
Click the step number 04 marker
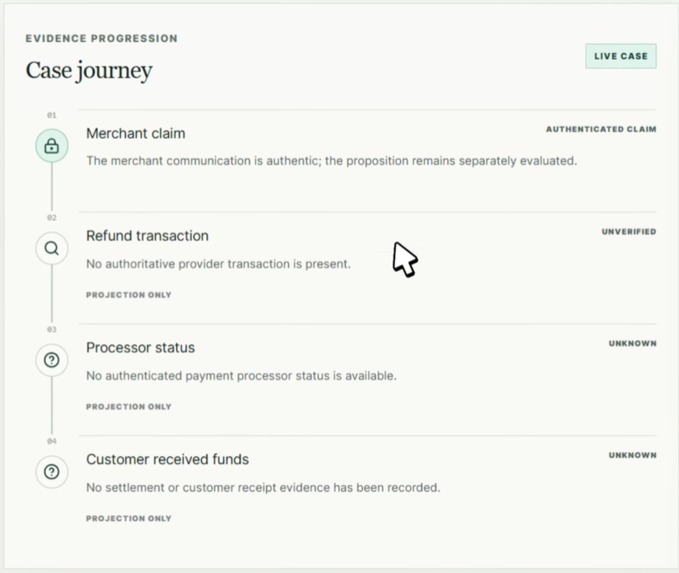52,441
